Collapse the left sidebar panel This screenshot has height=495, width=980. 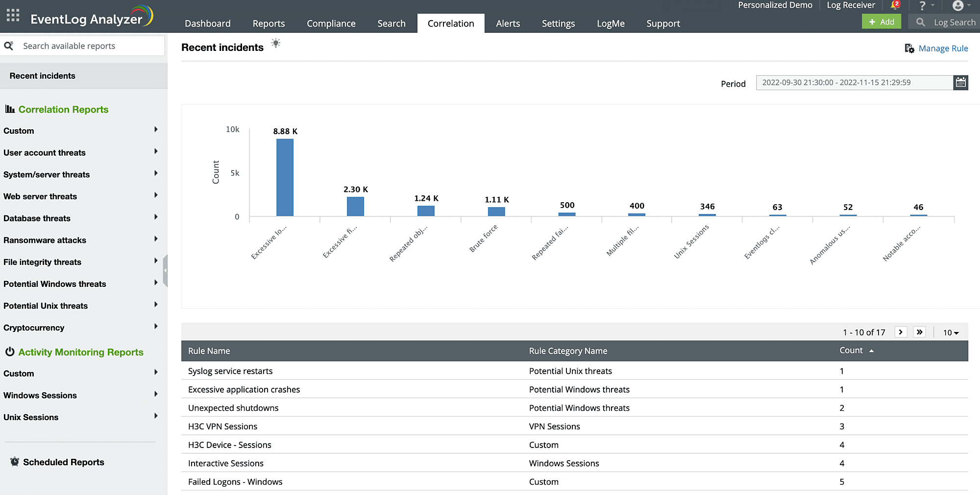167,270
